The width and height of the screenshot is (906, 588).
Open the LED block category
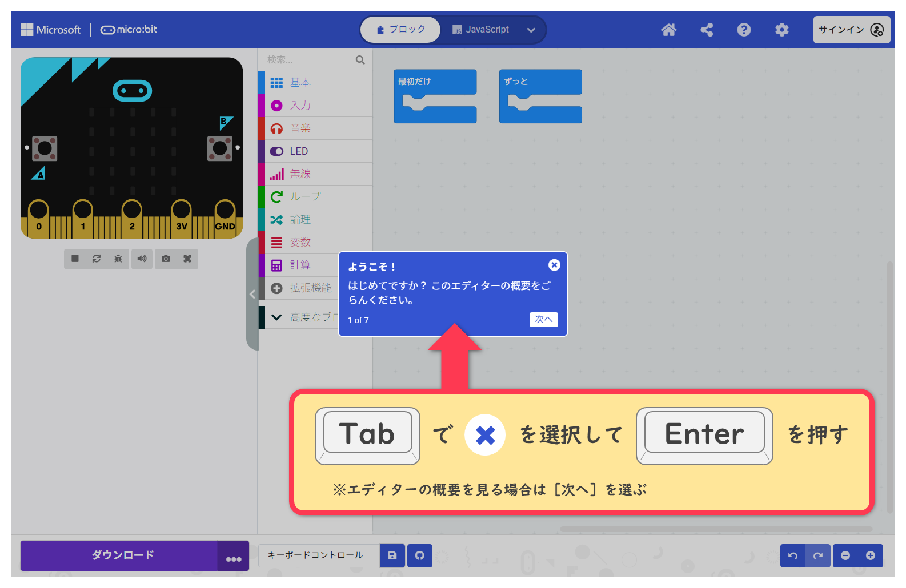click(x=315, y=151)
